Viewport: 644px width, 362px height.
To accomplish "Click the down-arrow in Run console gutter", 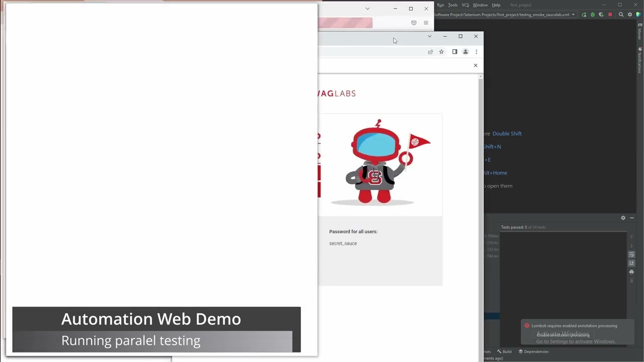I will pos(631,245).
